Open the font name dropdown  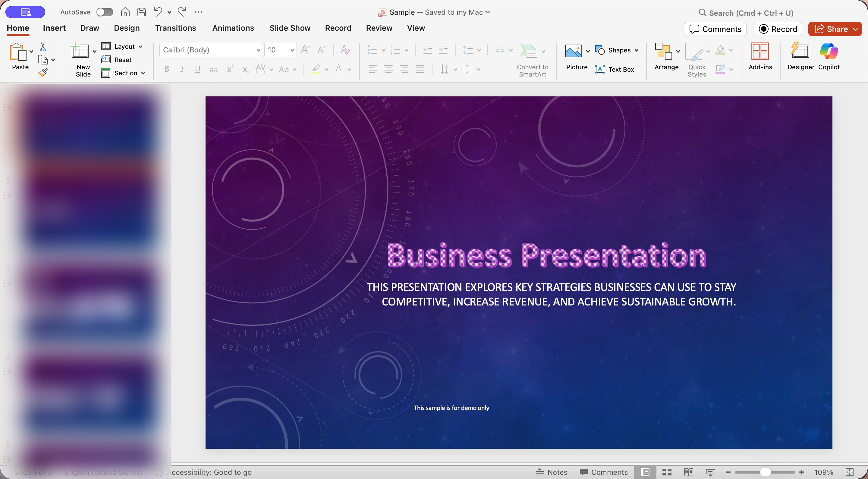pyautogui.click(x=258, y=50)
